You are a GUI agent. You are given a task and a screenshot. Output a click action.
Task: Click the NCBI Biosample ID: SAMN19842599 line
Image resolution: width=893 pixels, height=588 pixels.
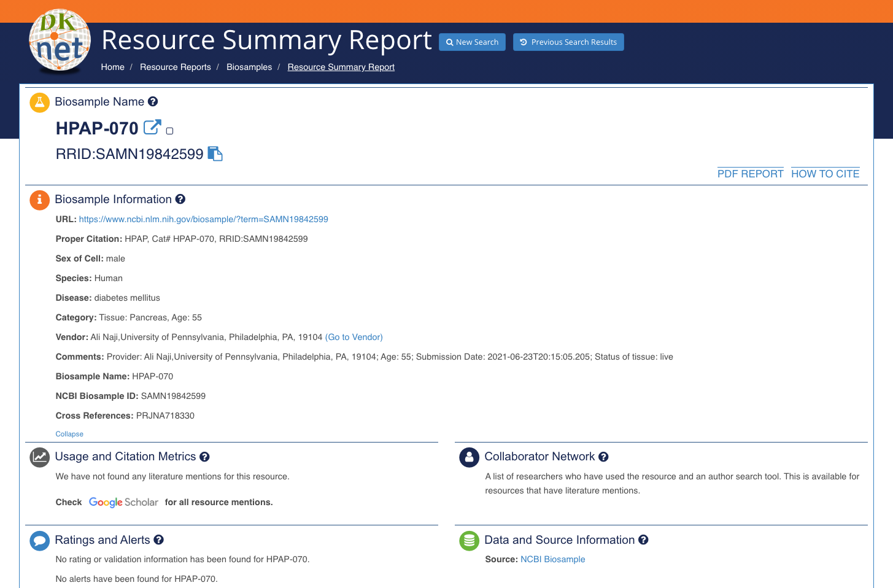coord(131,396)
